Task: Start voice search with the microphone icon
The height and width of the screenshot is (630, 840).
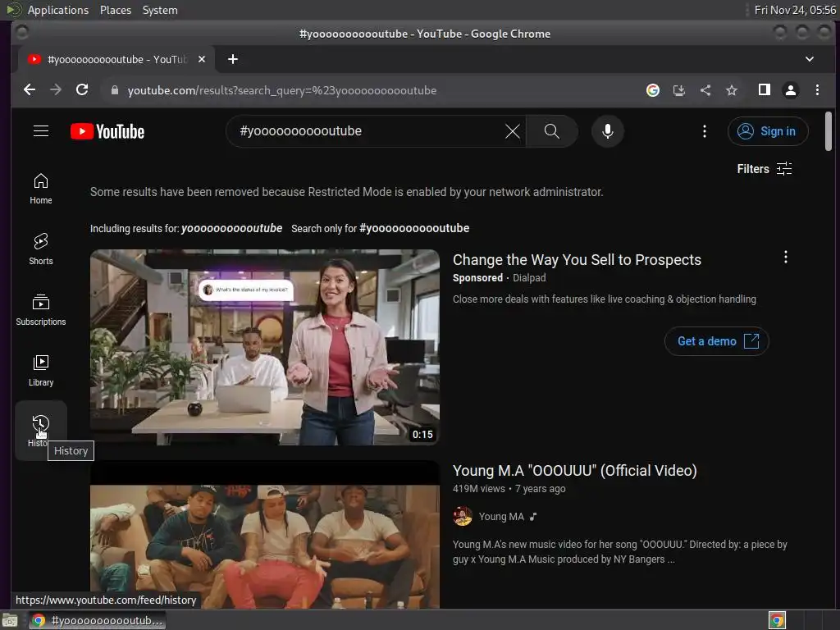Action: pyautogui.click(x=608, y=131)
